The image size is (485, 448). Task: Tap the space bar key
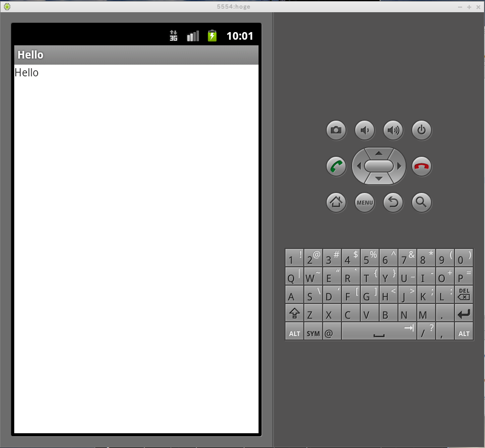pyautogui.click(x=379, y=331)
